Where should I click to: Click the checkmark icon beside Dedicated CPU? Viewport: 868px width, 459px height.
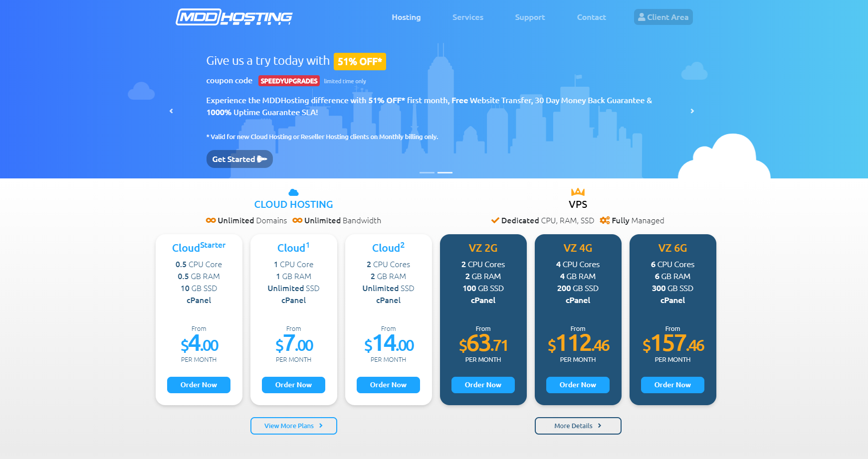(495, 220)
